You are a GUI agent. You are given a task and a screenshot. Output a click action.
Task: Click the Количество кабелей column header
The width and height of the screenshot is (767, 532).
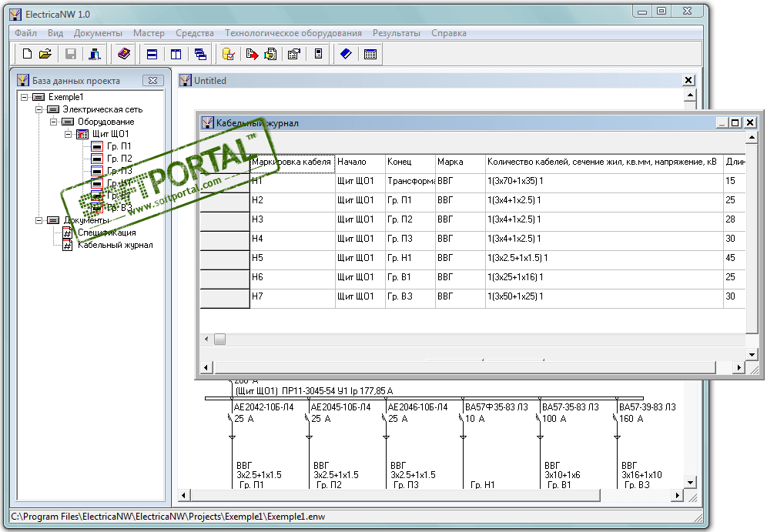(x=604, y=162)
